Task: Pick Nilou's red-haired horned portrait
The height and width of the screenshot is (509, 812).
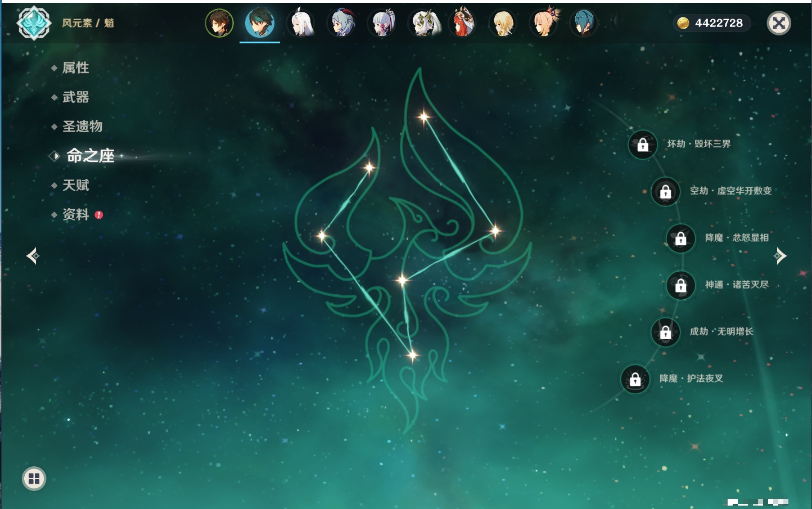Action: click(x=463, y=23)
